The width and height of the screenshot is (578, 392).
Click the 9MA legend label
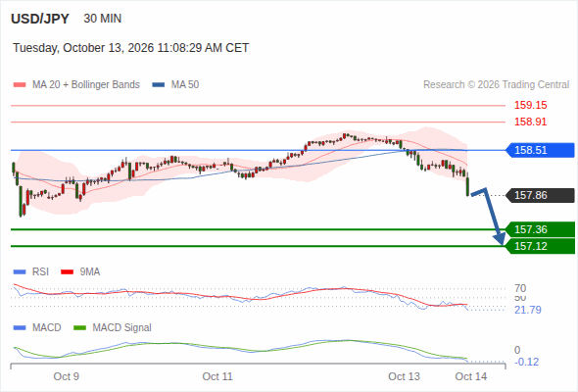click(x=90, y=272)
